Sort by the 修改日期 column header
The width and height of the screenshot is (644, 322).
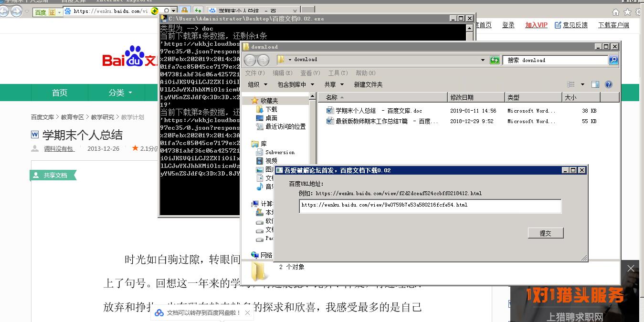tap(476, 97)
